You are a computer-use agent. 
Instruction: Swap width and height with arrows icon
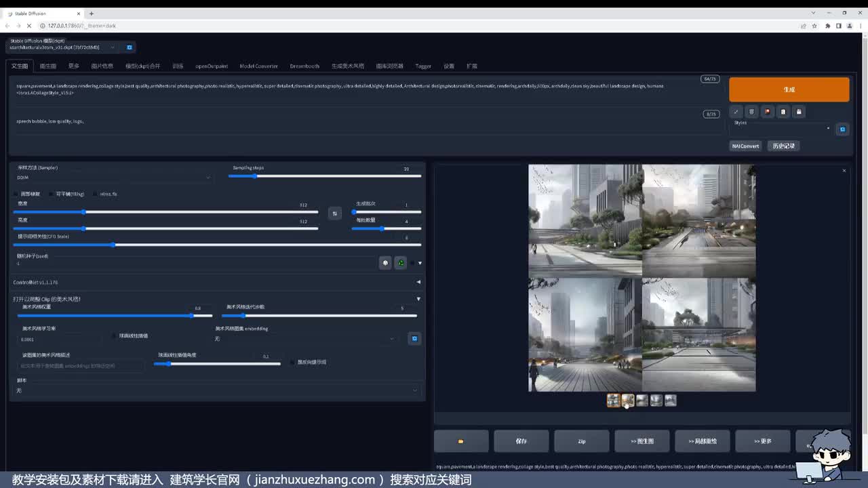pyautogui.click(x=334, y=213)
